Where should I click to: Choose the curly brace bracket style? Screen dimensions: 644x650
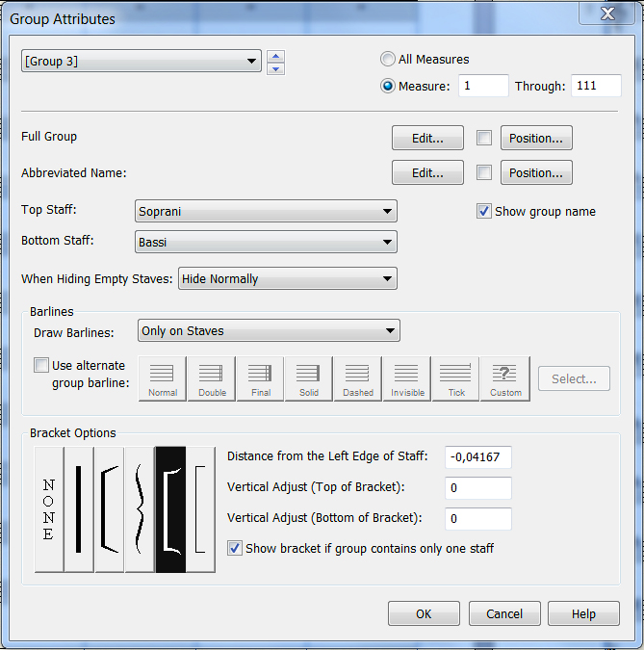click(x=141, y=508)
